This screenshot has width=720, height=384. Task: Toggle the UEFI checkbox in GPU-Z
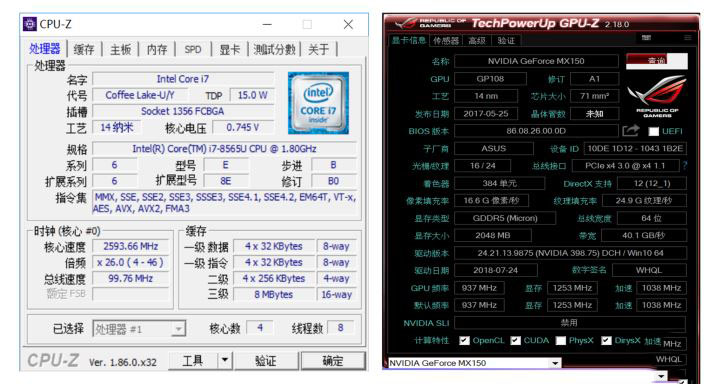point(653,131)
